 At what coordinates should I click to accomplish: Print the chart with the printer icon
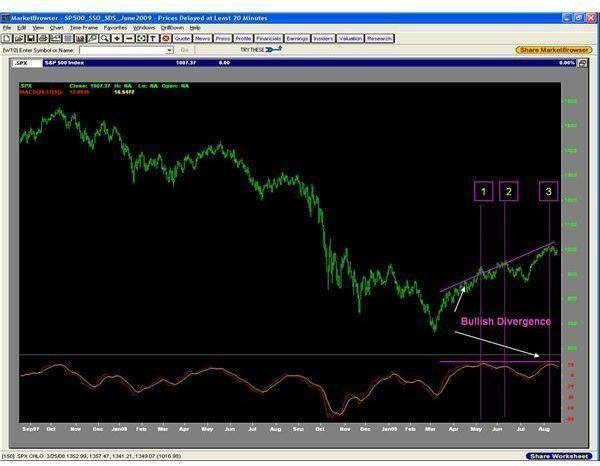point(43,38)
